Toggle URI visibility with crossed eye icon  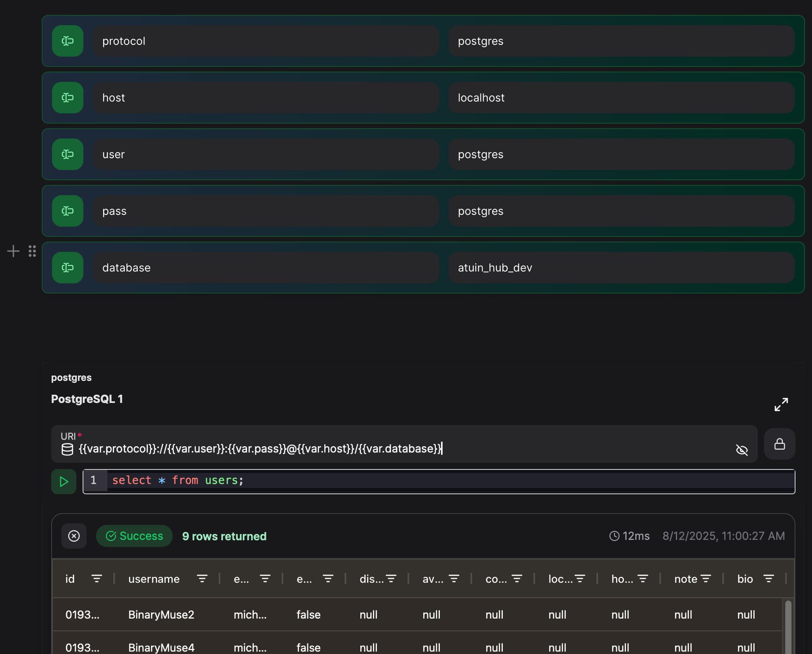(x=742, y=450)
